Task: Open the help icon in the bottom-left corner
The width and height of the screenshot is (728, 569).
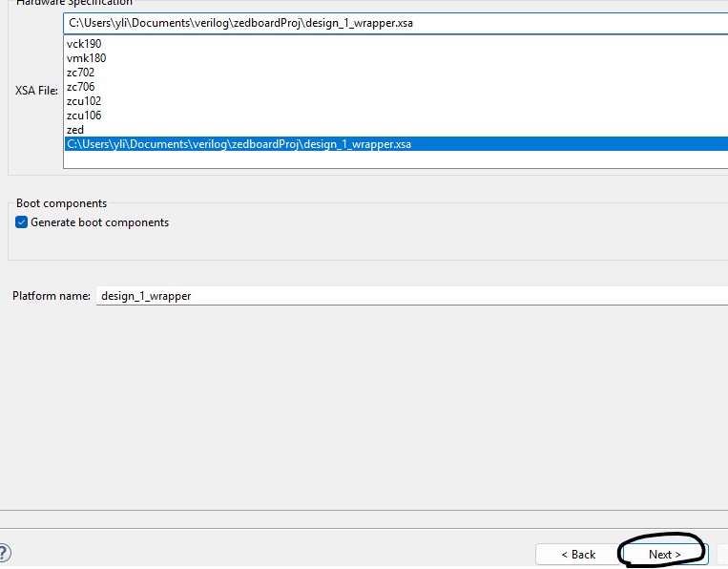Action: (x=4, y=553)
